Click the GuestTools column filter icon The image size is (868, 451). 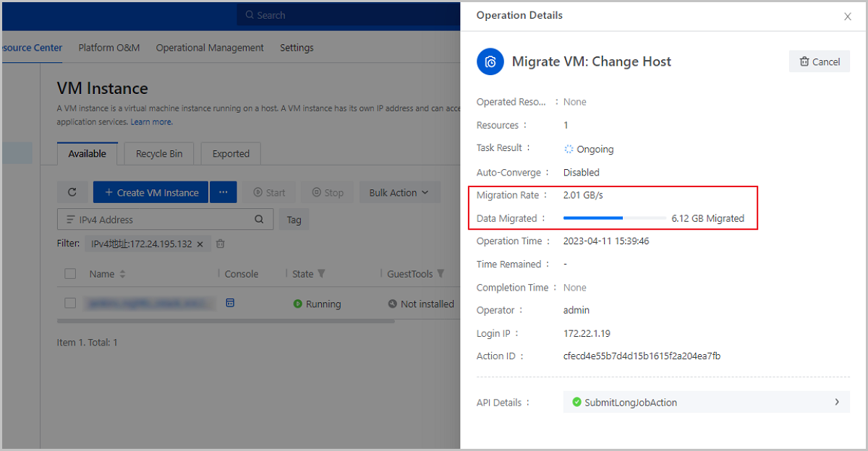tap(441, 274)
